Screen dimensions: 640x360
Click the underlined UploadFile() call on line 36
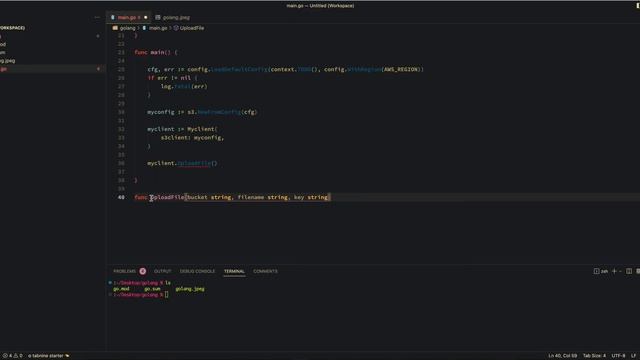click(197, 163)
